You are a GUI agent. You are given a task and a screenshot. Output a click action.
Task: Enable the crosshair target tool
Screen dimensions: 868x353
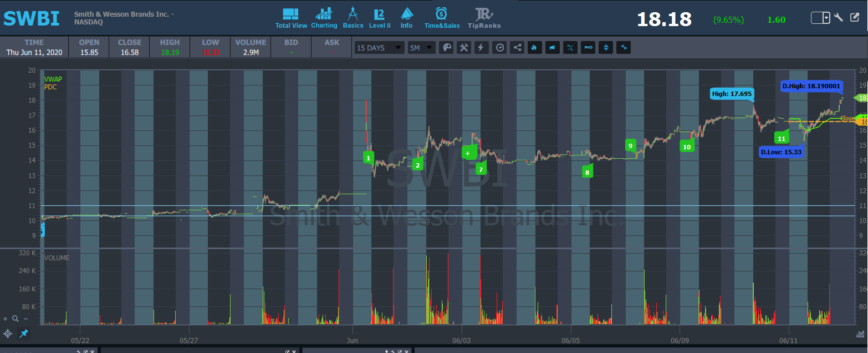(x=8, y=334)
